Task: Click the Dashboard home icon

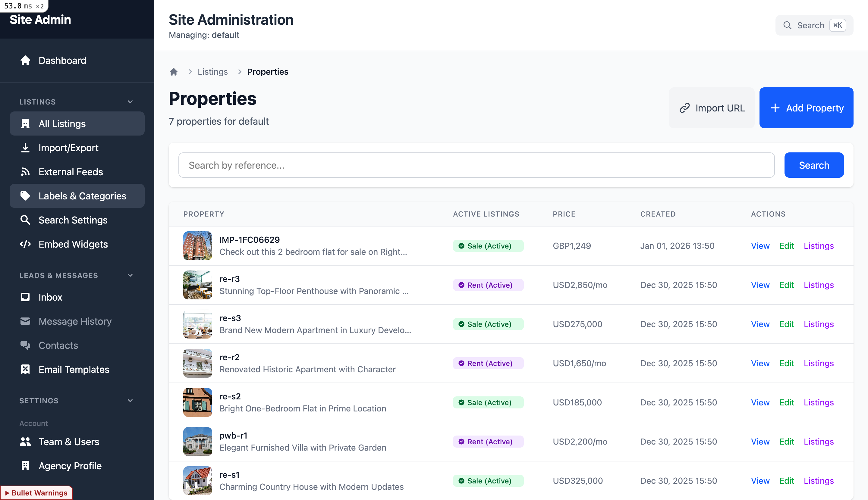Action: 25,60
